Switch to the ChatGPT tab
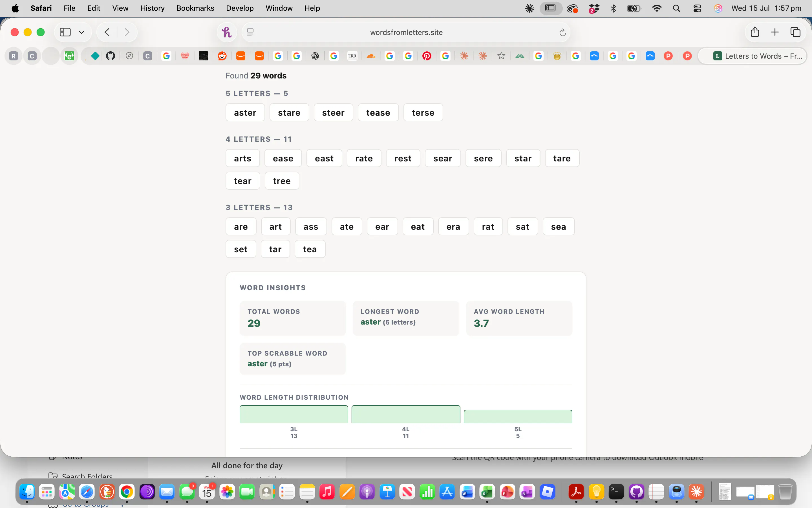This screenshot has height=508, width=812. click(315, 56)
